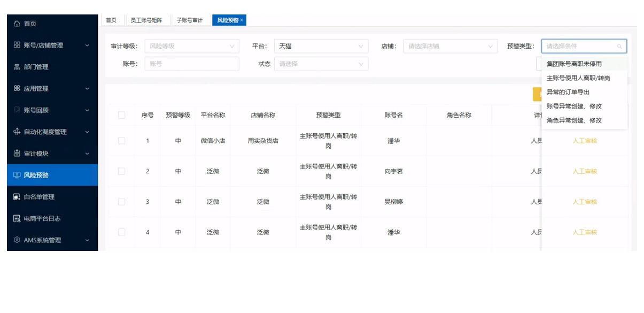Open the 审计等级 risk level dropdown
Image resolution: width=644 pixels, height=313 pixels.
tap(191, 46)
